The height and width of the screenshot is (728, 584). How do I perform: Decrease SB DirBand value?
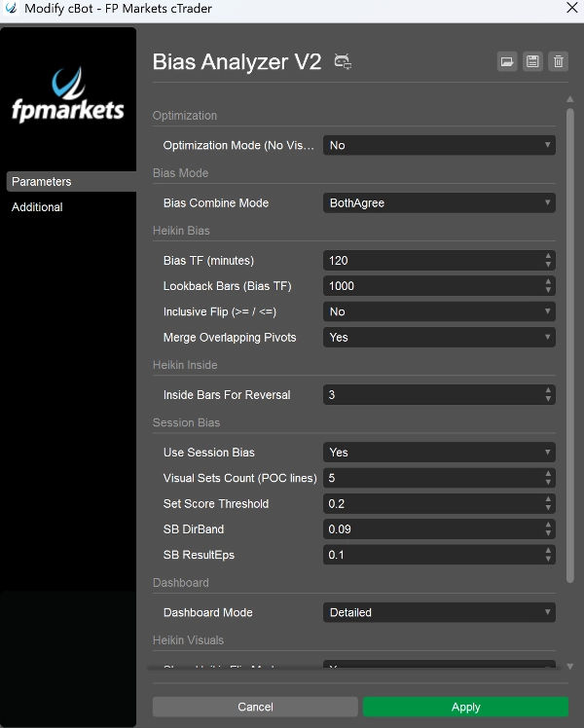[548, 533]
